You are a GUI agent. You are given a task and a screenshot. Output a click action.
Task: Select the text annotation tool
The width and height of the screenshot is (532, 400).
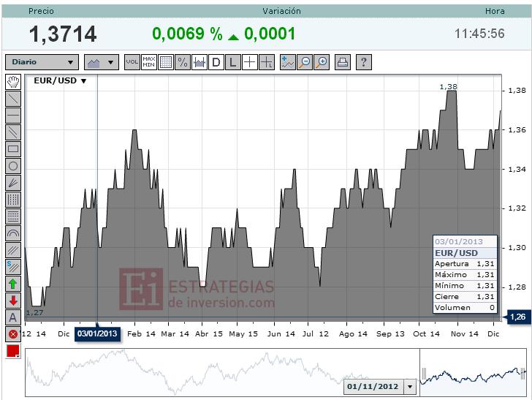[12, 317]
